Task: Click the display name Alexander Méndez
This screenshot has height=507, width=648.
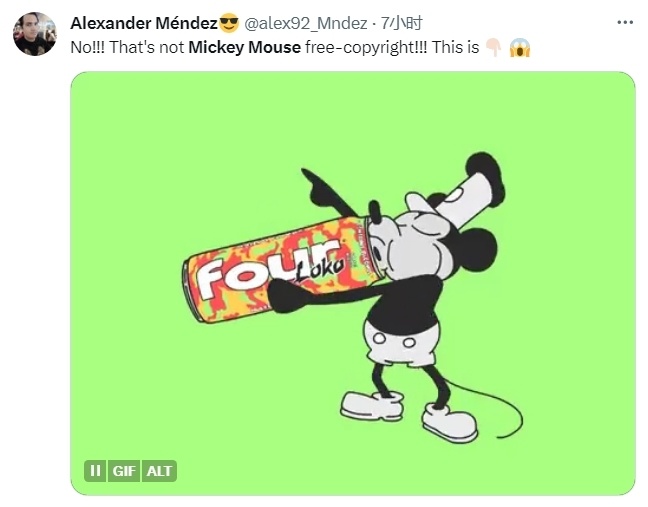Action: coord(144,23)
